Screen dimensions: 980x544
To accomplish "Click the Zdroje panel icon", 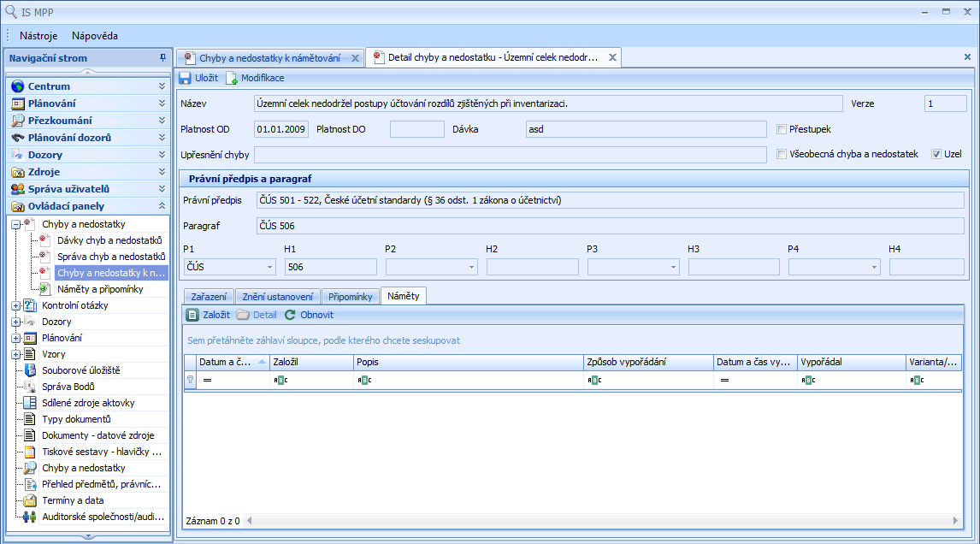I will [x=17, y=172].
